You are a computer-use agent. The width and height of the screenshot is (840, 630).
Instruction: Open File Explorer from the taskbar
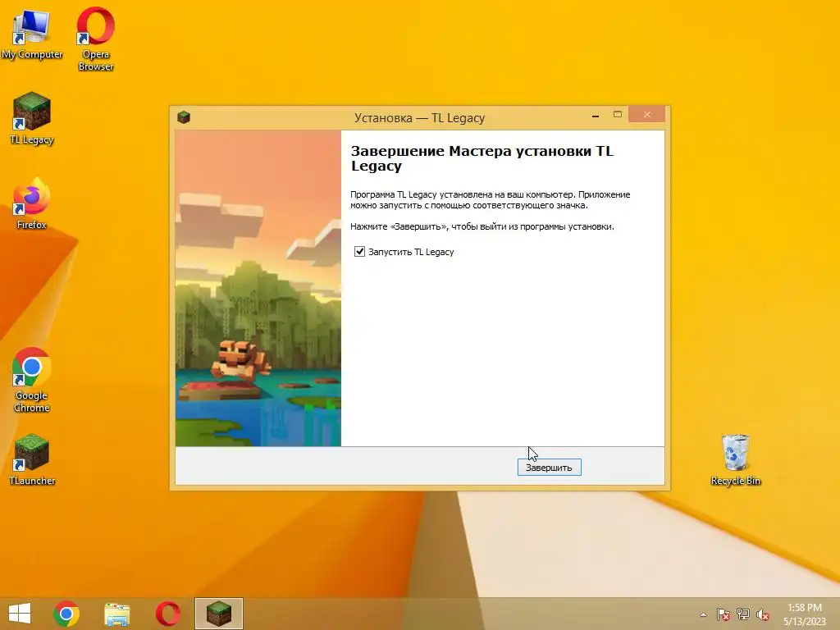pyautogui.click(x=116, y=614)
